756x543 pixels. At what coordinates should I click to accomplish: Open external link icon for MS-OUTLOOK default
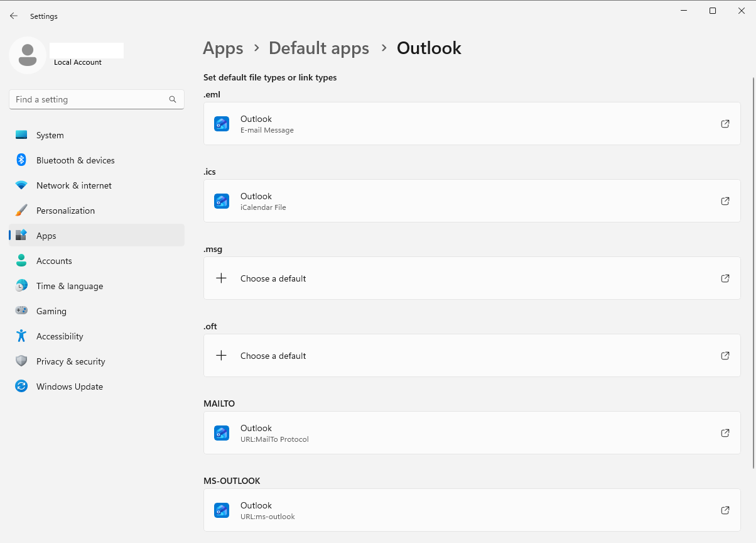[x=725, y=510]
